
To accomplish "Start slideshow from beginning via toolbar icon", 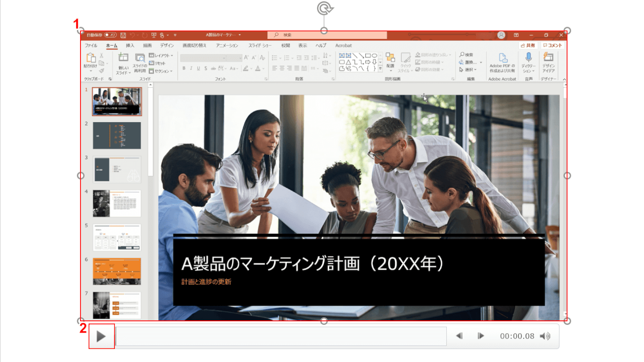I will [154, 35].
